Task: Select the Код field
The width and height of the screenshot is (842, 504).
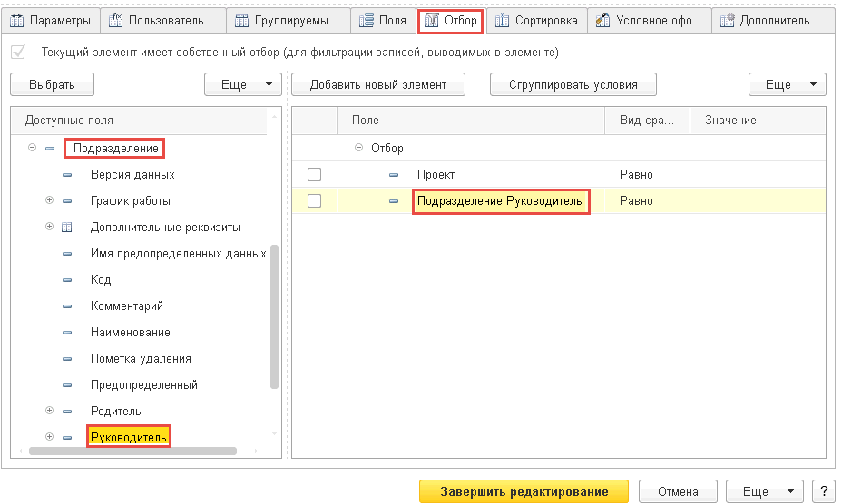Action: [101, 279]
